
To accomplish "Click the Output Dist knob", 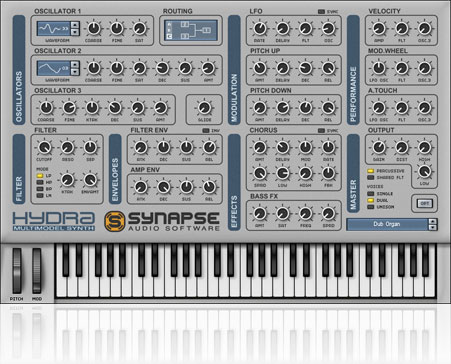I will click(402, 147).
